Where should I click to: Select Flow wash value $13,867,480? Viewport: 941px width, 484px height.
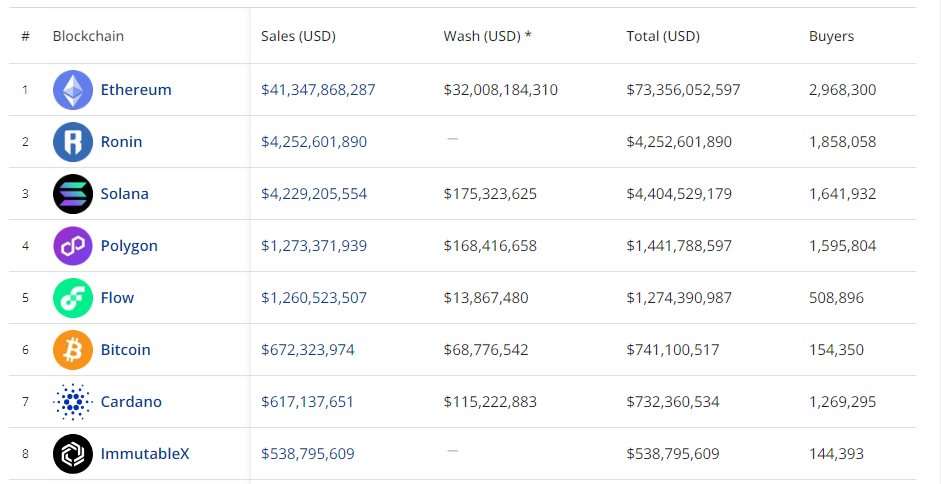coord(486,298)
